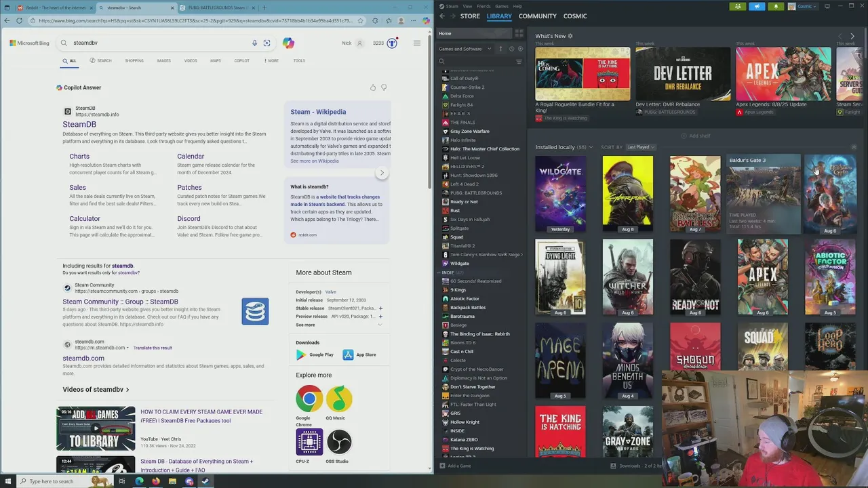Screen dimensions: 868x488
Task: Open Steam notifications bell button
Action: [776, 6]
